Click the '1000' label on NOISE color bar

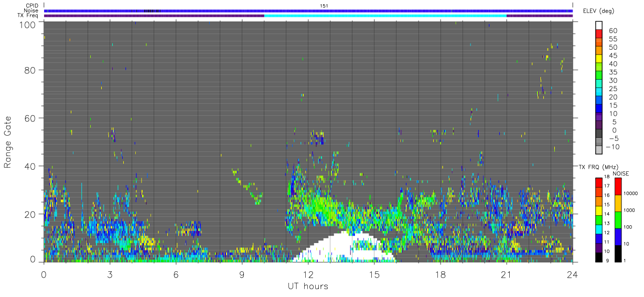coord(629,210)
